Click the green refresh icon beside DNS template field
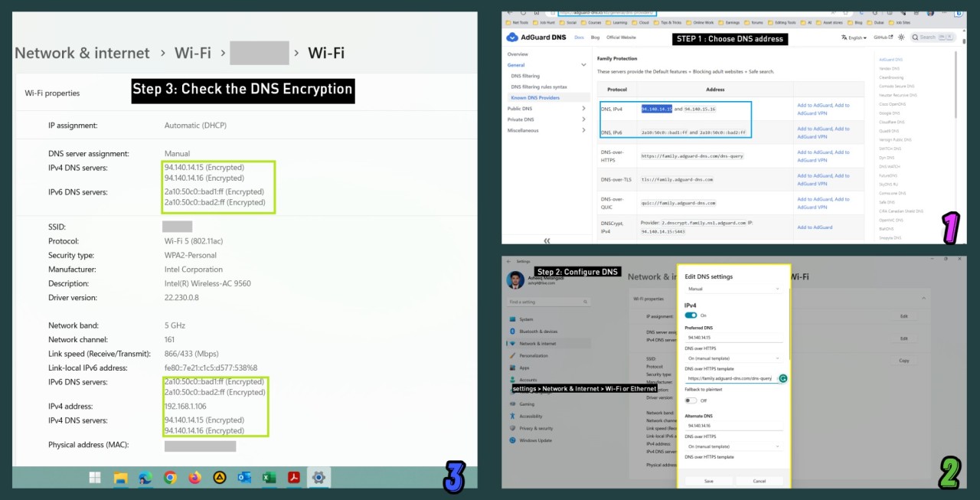Image resolution: width=980 pixels, height=500 pixels. (784, 378)
